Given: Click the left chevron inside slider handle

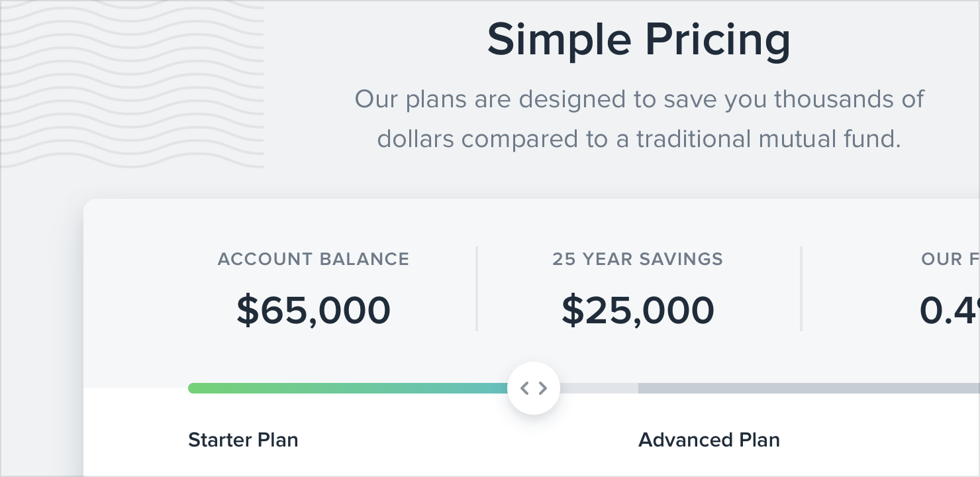Looking at the screenshot, I should click(x=524, y=388).
